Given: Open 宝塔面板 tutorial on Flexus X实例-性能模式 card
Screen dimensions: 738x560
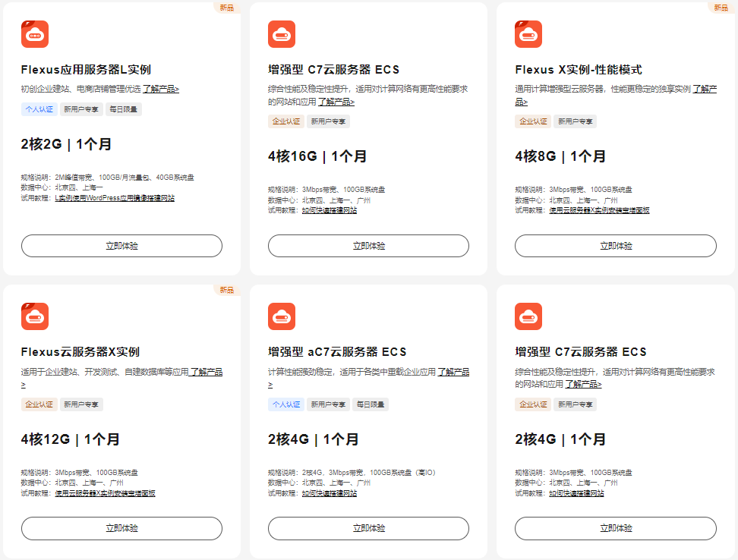Looking at the screenshot, I should pos(599,210).
